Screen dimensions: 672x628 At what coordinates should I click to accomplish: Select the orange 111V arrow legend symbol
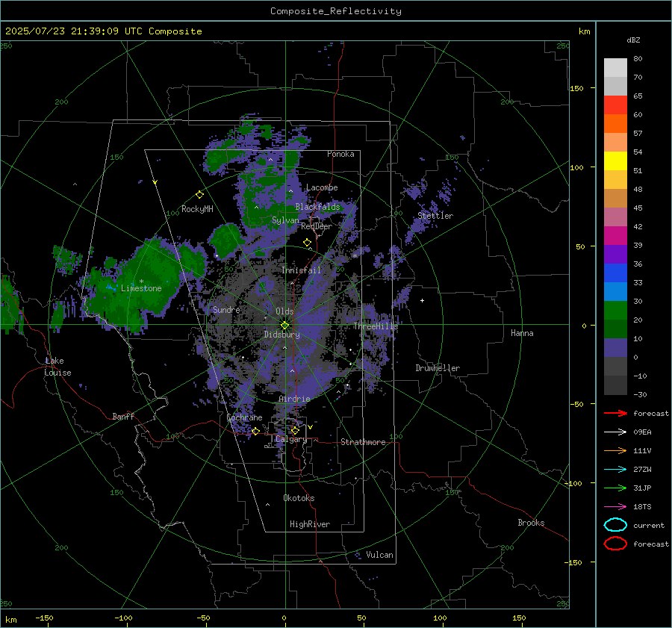pyautogui.click(x=615, y=450)
